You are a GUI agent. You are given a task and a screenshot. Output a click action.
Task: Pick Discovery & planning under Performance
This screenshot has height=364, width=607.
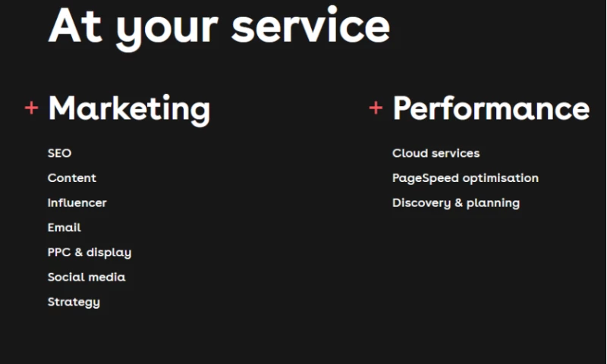click(x=455, y=203)
